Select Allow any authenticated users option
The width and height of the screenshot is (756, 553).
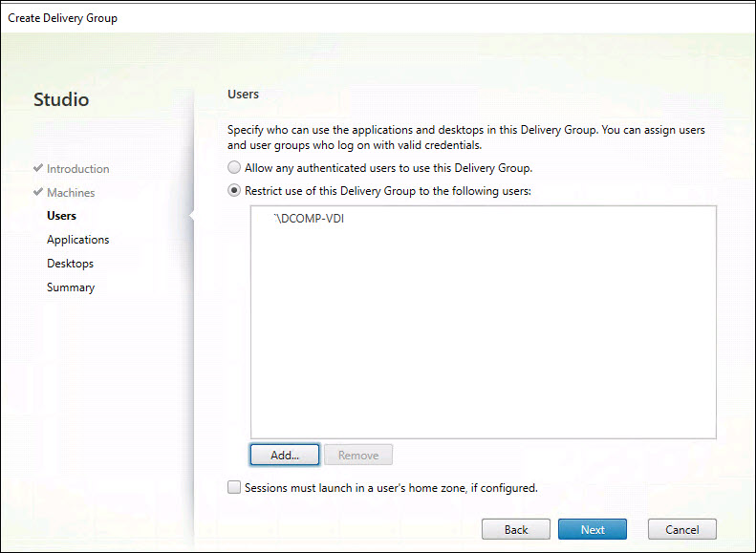pos(234,168)
